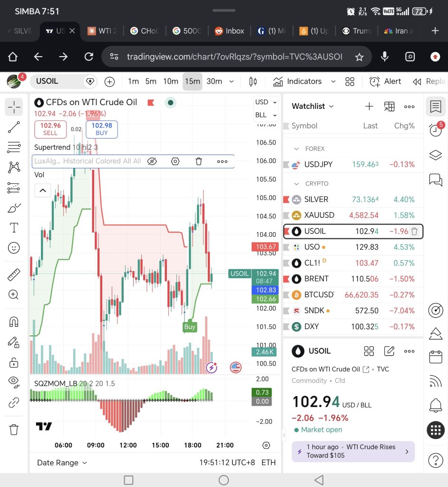Screen dimensions: 448x487
Task: Select the trend line drawing tool
Action: point(14,127)
